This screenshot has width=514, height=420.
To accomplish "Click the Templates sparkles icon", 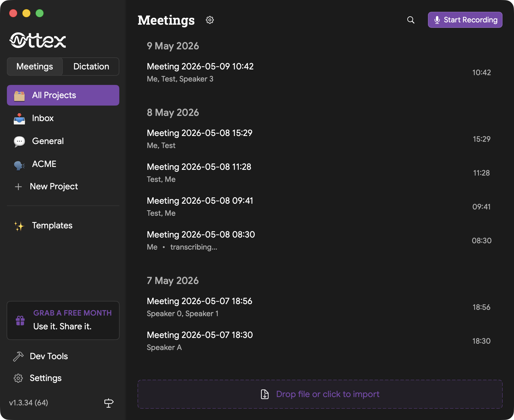I will (19, 226).
